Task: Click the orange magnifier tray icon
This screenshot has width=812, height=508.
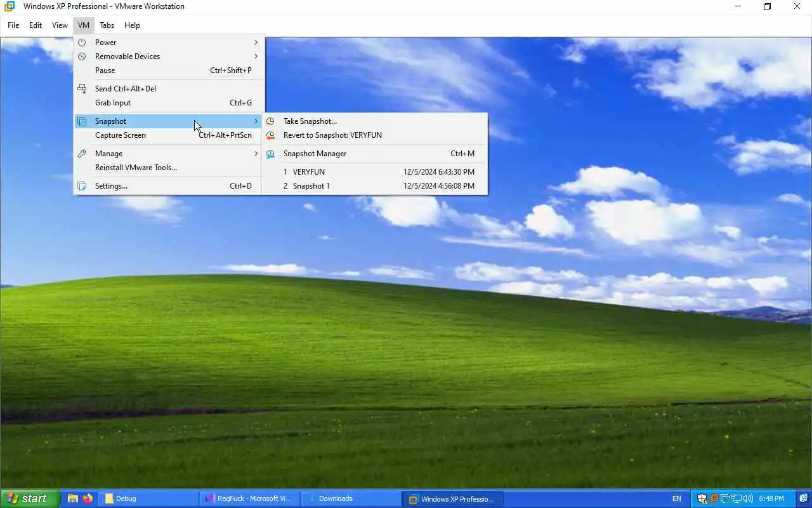Action: (x=714, y=498)
